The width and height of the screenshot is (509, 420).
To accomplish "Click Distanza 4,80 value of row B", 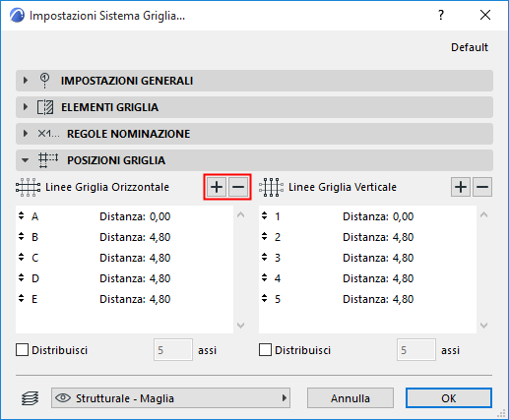I will coord(160,237).
